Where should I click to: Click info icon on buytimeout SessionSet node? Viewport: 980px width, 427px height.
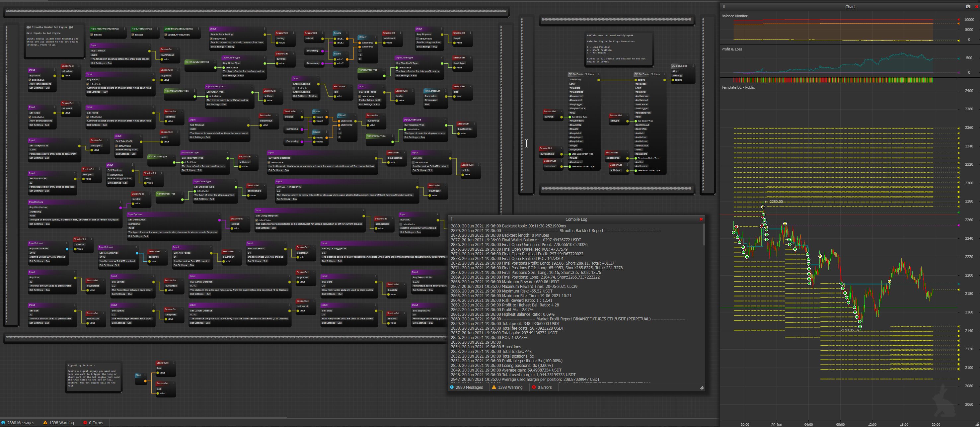pos(178,49)
